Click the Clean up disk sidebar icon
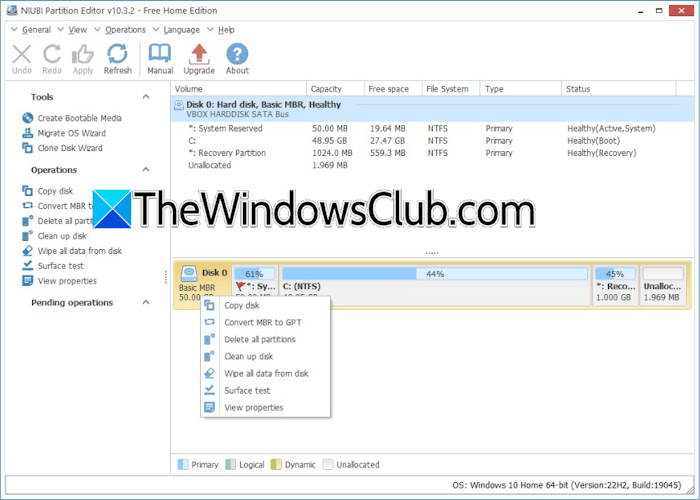The height and width of the screenshot is (500, 700). (28, 236)
